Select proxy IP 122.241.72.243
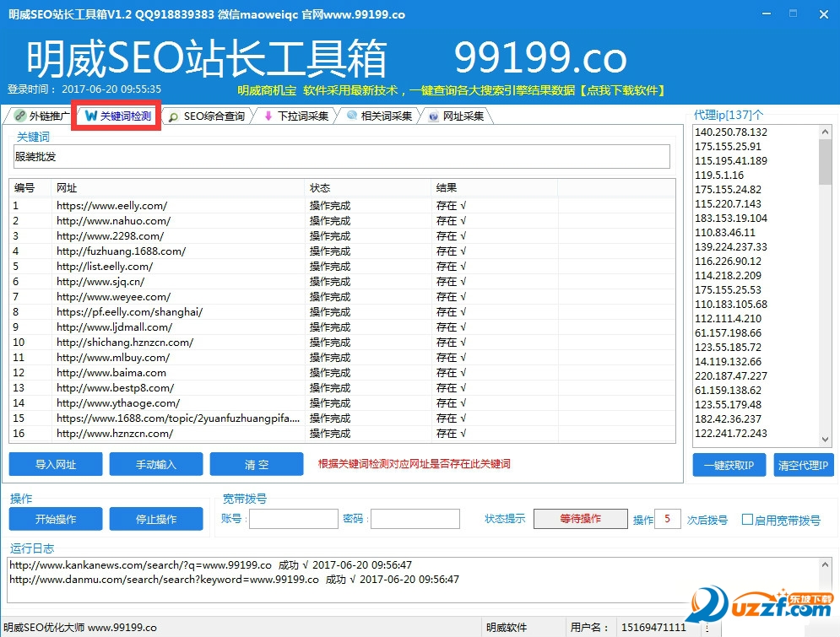The image size is (840, 637). coord(731,433)
